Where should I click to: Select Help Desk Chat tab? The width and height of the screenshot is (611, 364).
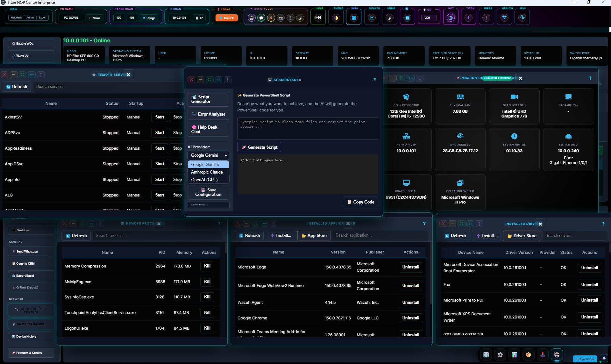(x=208, y=130)
